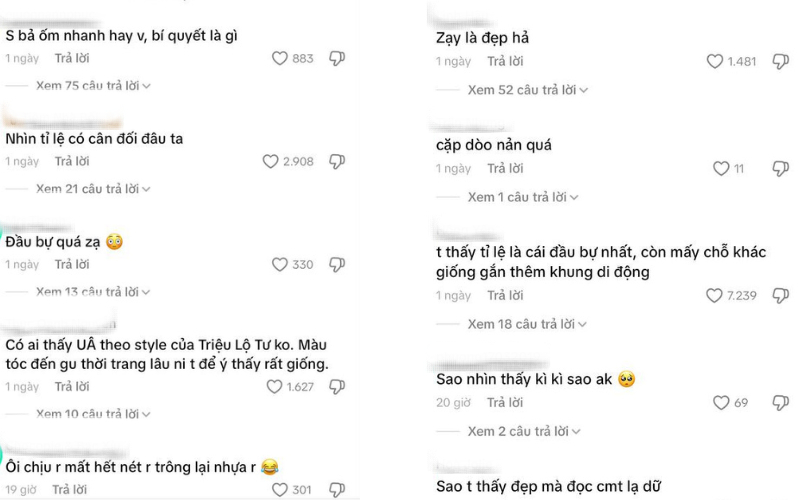Reply to 'Zạy là đẹp hả' comment
Screen dimensions: 800x500
505,61
